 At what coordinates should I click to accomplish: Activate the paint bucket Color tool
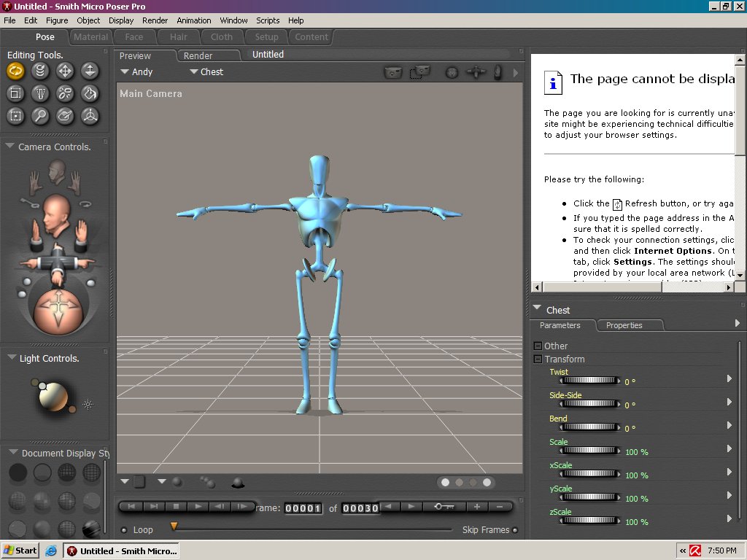(90, 93)
